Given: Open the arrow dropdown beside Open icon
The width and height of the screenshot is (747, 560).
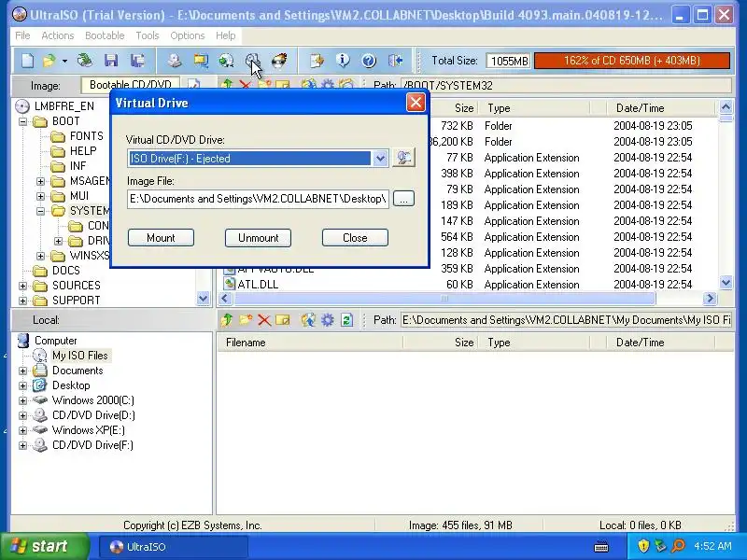Looking at the screenshot, I should pos(64,61).
